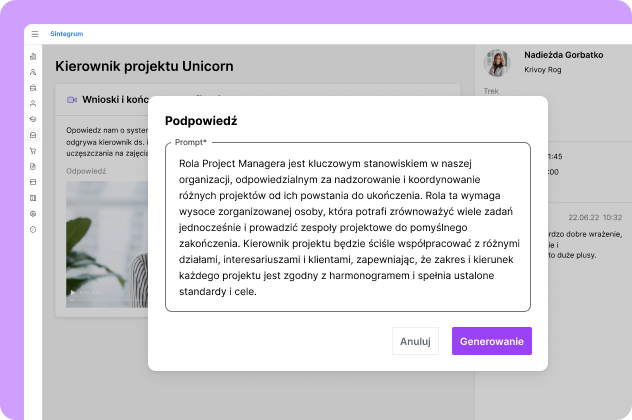Open the buildings icon in sidebar
The height and width of the screenshot is (420, 632).
click(33, 56)
